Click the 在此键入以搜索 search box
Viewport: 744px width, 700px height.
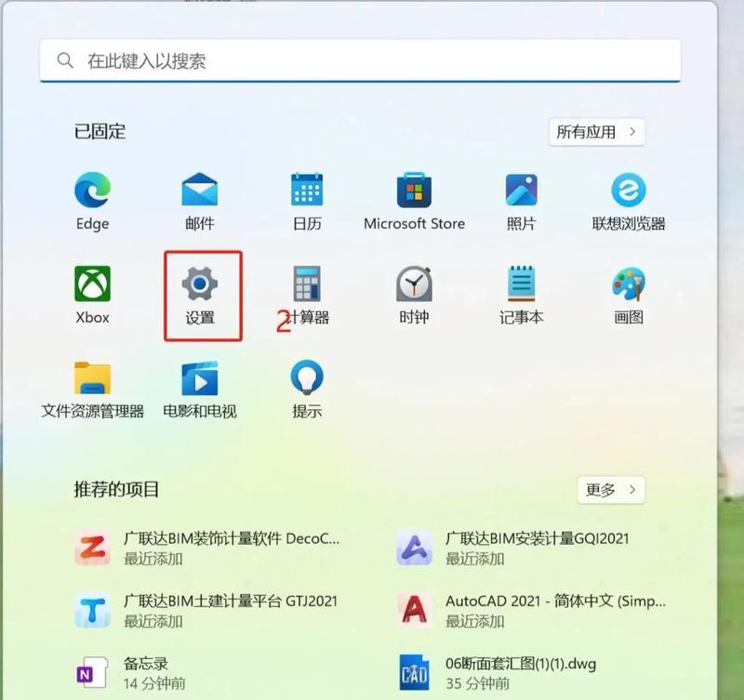(x=360, y=60)
